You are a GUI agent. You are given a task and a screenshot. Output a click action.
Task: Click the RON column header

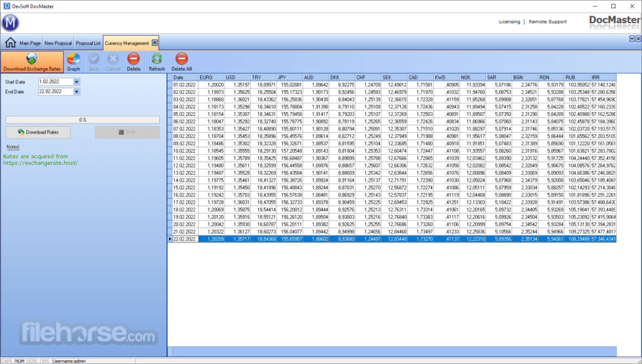(552, 77)
